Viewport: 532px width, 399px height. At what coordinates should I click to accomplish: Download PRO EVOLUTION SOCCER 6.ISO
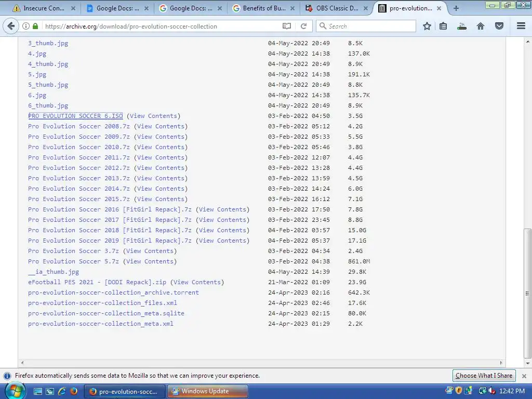pos(75,116)
